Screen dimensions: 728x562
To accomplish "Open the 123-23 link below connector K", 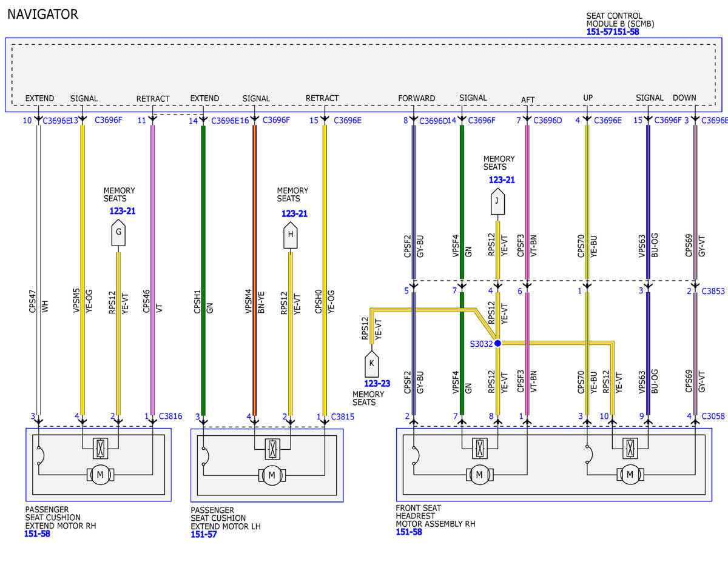I will pos(377,384).
